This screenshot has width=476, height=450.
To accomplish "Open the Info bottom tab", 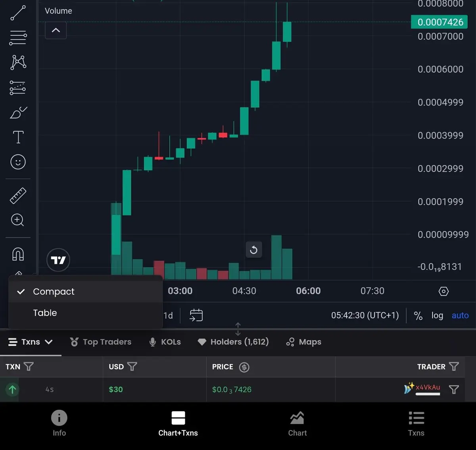I will (59, 423).
